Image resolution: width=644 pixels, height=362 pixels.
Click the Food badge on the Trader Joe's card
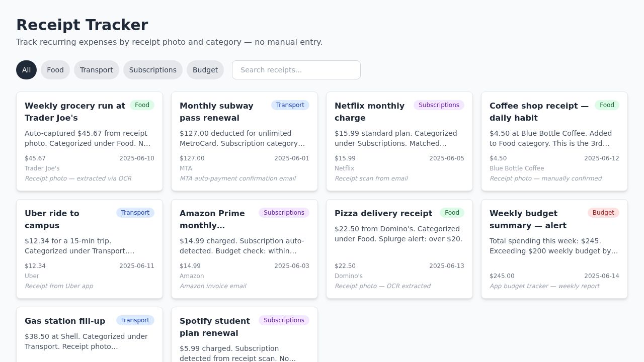142,105
